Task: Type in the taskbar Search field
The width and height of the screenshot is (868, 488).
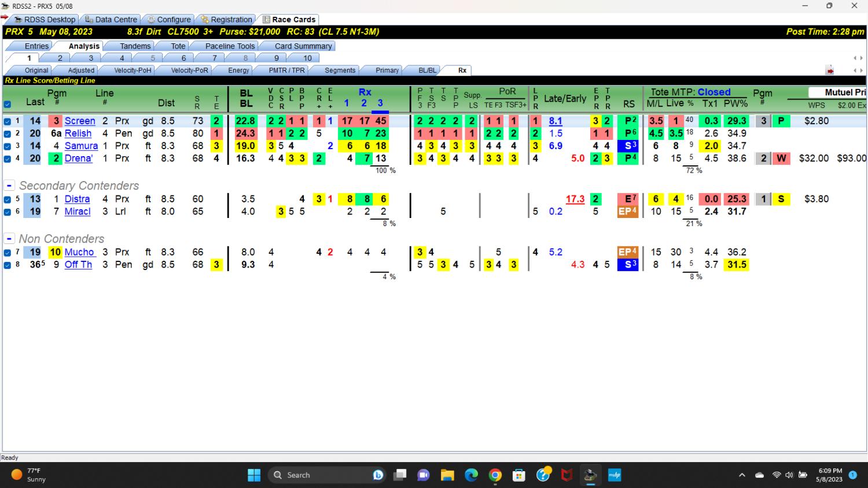Action: pyautogui.click(x=327, y=475)
